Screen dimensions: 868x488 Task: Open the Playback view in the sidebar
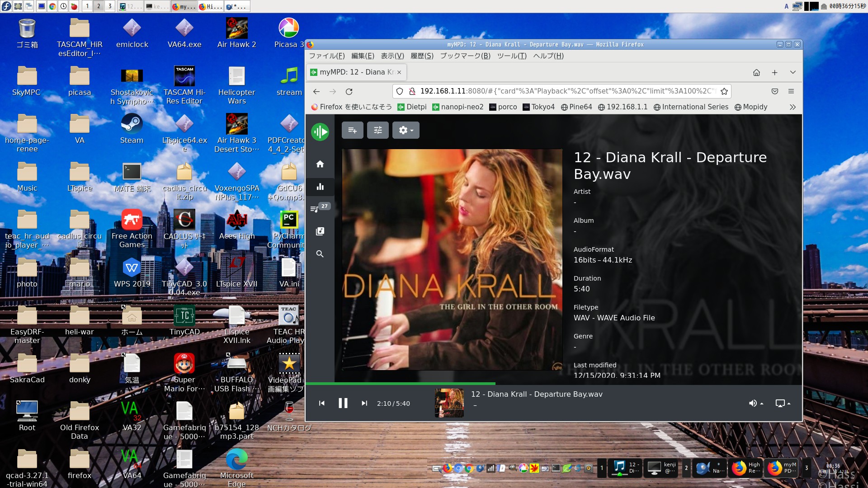pyautogui.click(x=320, y=187)
